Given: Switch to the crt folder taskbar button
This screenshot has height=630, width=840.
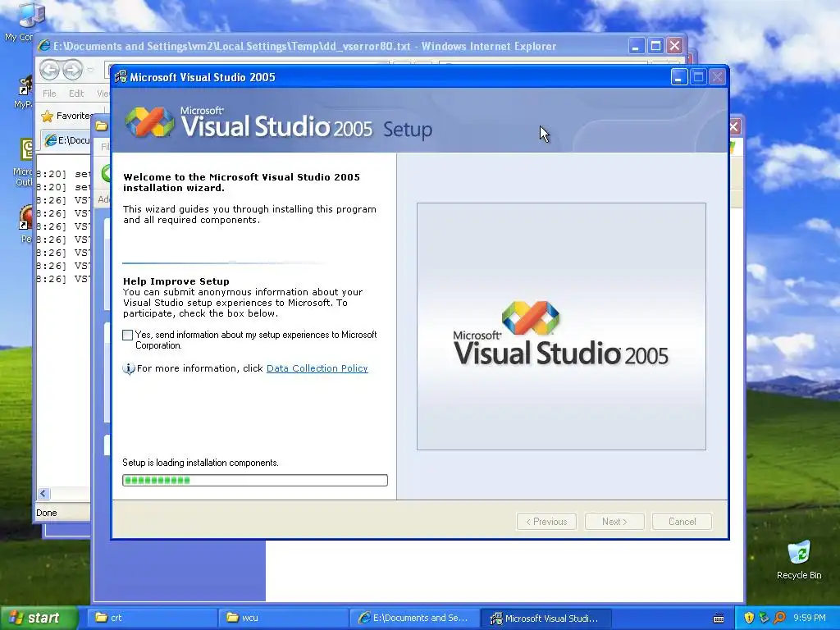Looking at the screenshot, I should pyautogui.click(x=151, y=619).
